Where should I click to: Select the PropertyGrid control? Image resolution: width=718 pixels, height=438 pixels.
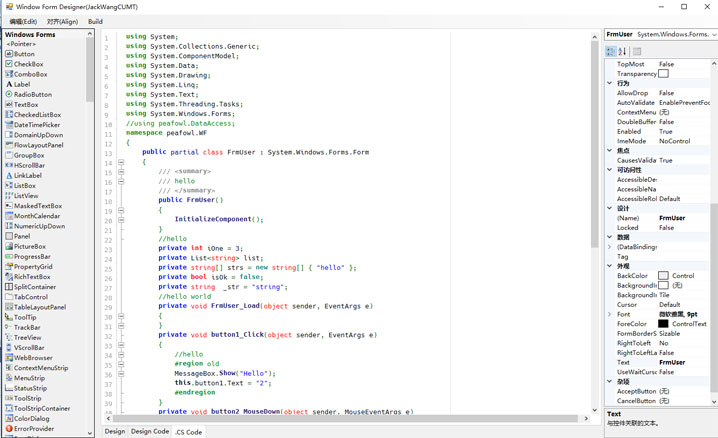29,267
